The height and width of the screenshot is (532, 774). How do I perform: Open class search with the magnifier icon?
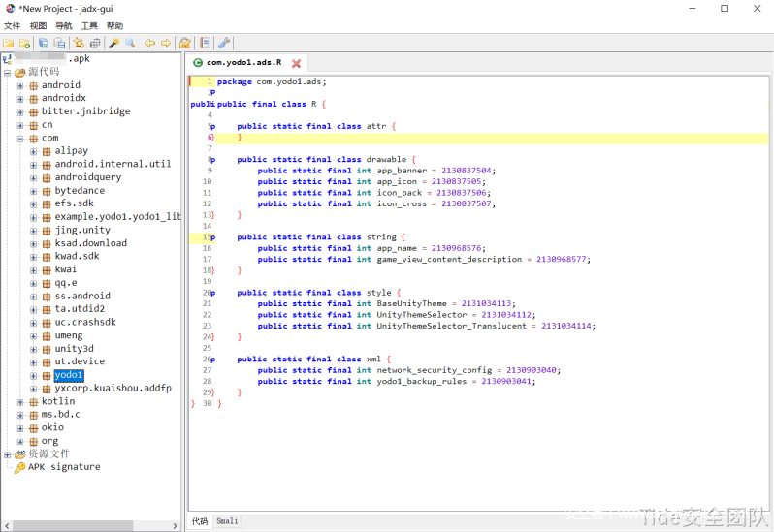pyautogui.click(x=129, y=43)
